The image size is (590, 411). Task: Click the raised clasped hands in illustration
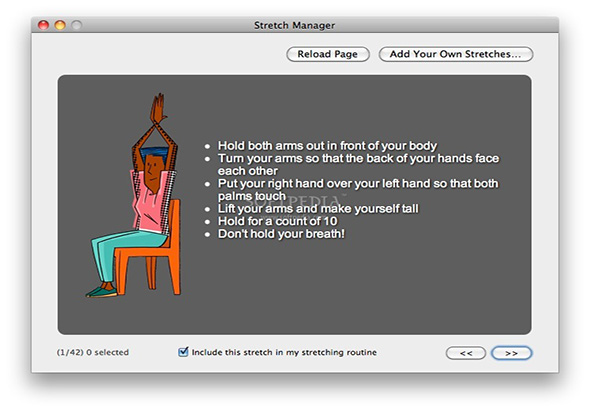coord(159,108)
